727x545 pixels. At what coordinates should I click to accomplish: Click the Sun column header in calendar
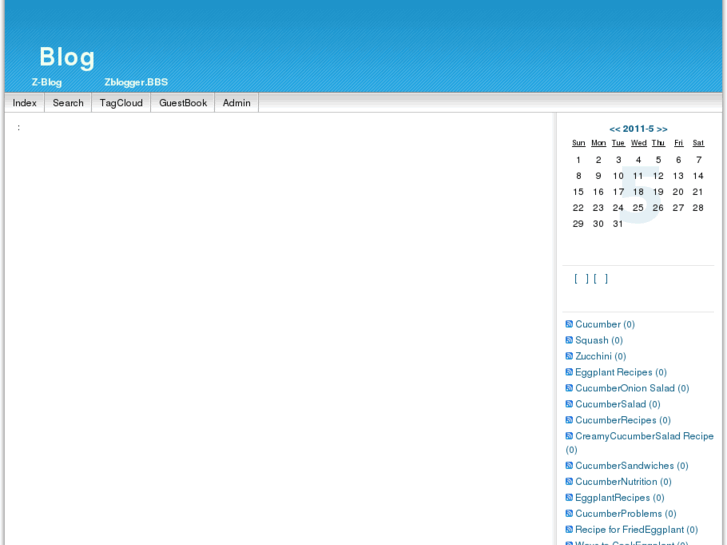(578, 143)
